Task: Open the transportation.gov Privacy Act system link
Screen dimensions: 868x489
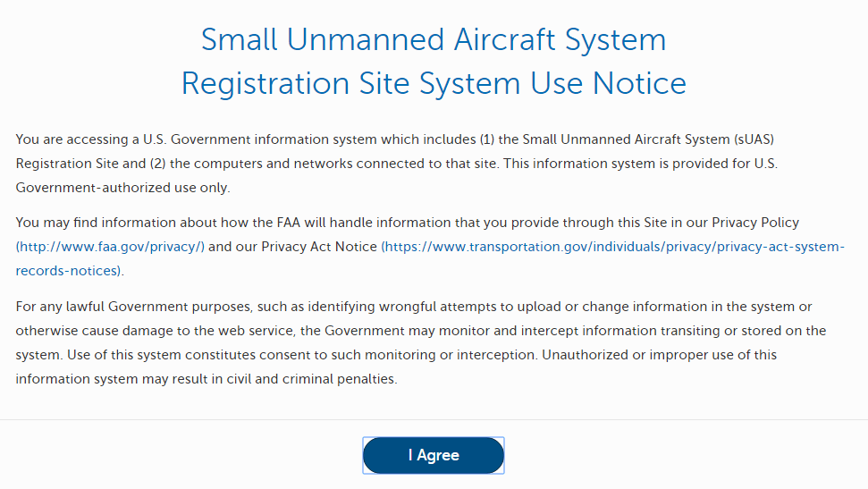Action: 613,247
